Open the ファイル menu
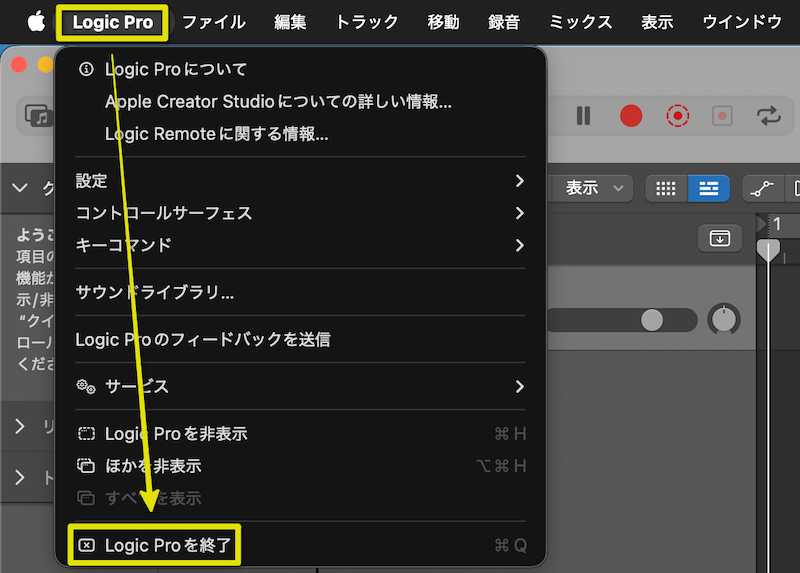Viewport: 800px width, 573px height. click(214, 22)
